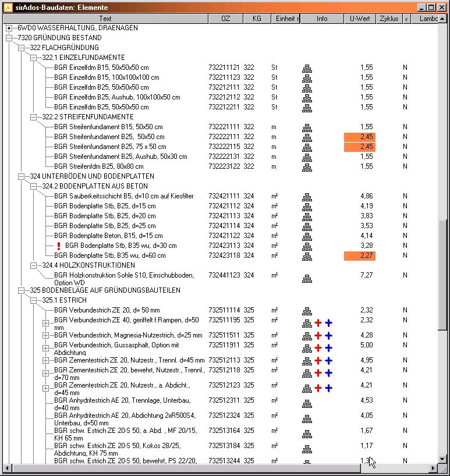Screen dimensions: 450x476
Task: Click red plus icon for Zementestrich 732512113 row
Action: coord(318,360)
